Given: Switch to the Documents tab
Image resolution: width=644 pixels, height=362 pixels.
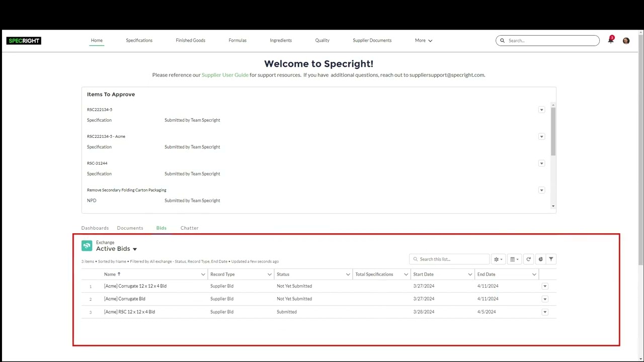Looking at the screenshot, I should click(130, 228).
